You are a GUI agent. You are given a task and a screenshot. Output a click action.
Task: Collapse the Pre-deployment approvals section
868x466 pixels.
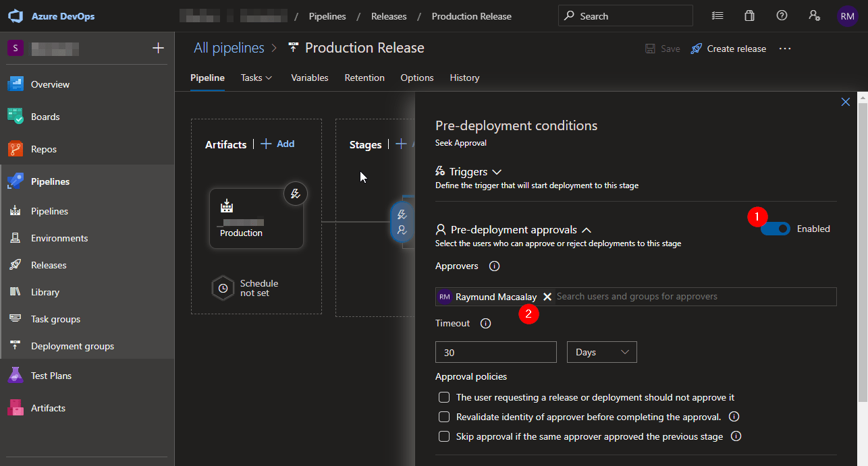(x=587, y=229)
